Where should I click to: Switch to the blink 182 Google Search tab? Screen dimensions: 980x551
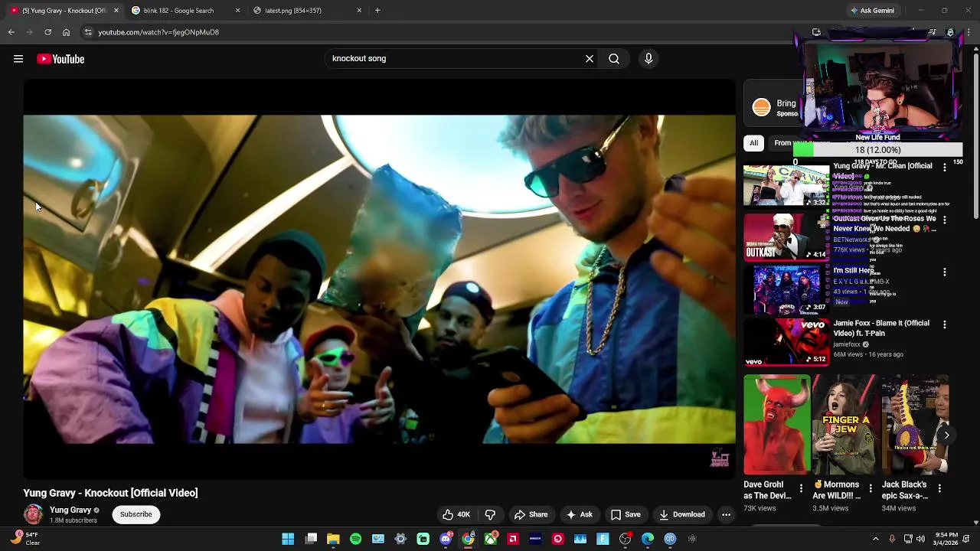(x=186, y=11)
